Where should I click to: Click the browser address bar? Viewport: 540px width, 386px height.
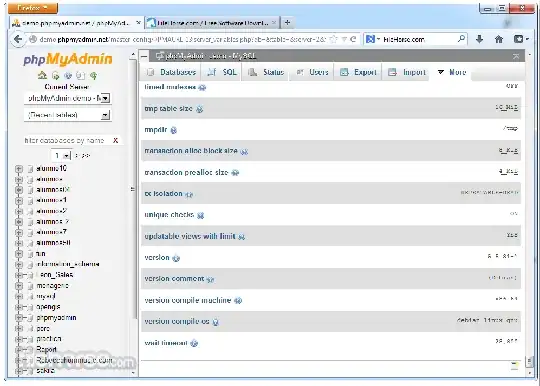coord(183,39)
